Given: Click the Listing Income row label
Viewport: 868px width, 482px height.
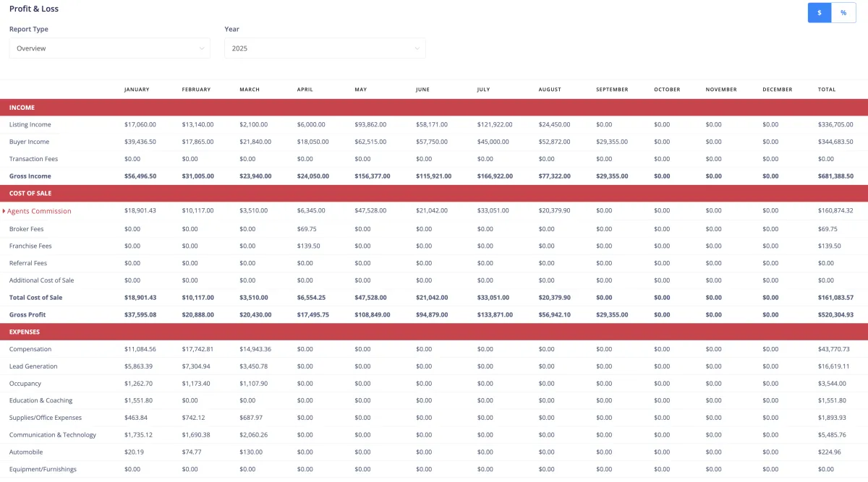Looking at the screenshot, I should point(30,124).
